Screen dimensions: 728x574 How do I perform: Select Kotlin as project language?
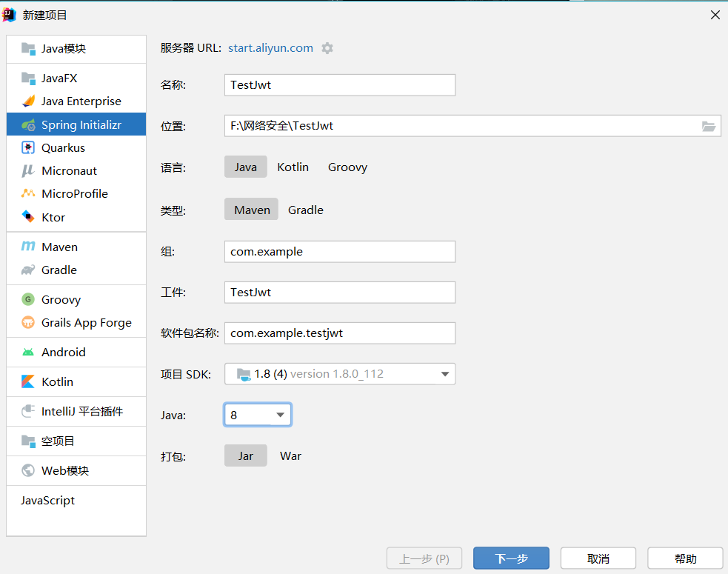(x=293, y=167)
